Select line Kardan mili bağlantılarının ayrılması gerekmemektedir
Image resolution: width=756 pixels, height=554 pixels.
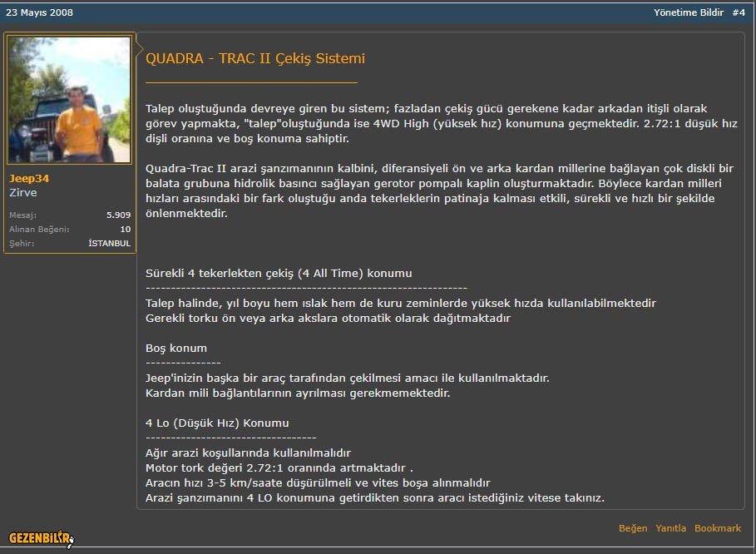coord(298,393)
